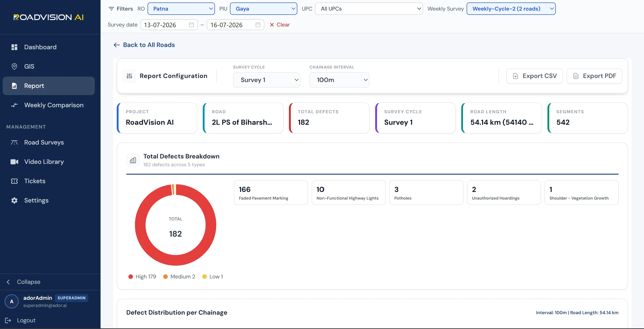Click the 166 Faded Pavement Marking card
This screenshot has width=644, height=329.
click(x=271, y=192)
